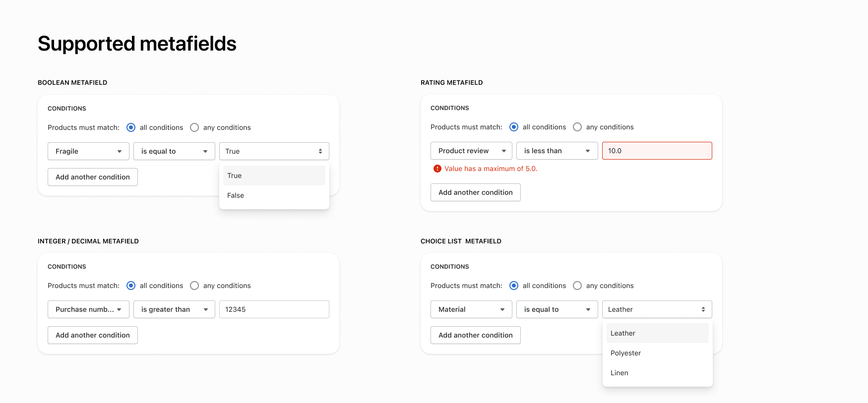Choose 'all conditions' in Rating metafield card
The image size is (868, 403).
pyautogui.click(x=514, y=127)
